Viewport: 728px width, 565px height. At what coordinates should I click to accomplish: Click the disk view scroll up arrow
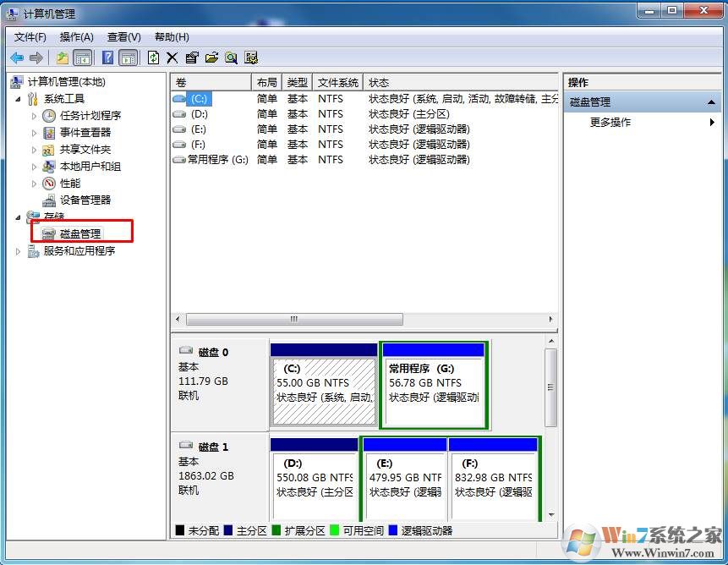(x=551, y=341)
